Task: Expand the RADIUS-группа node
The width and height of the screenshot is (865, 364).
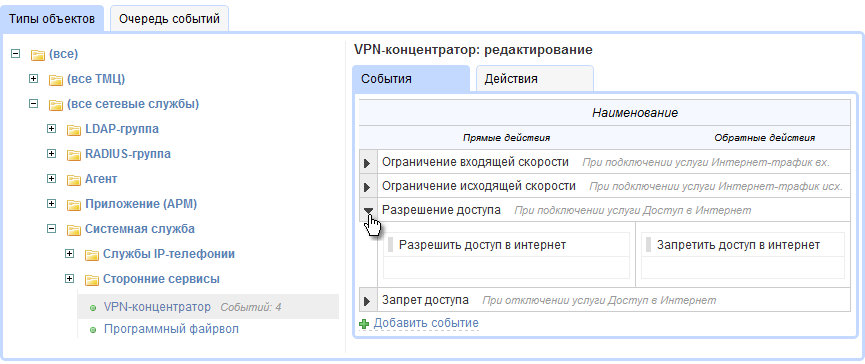Action: 52,153
